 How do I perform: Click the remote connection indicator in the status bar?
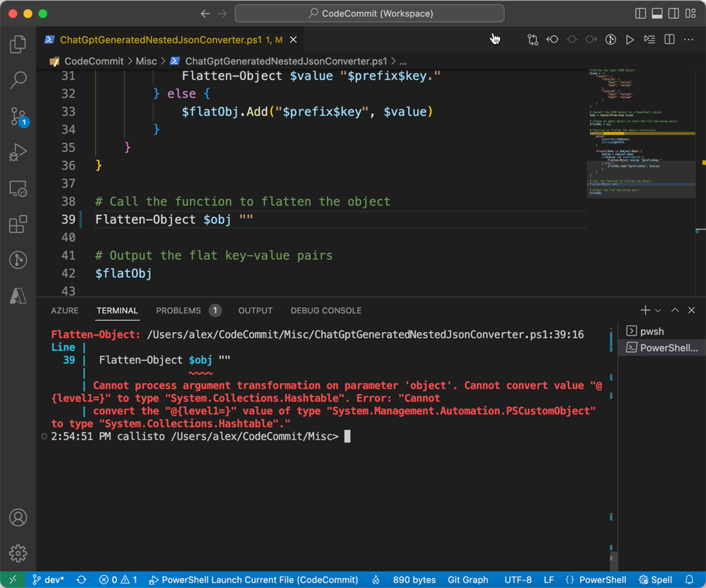(12, 580)
